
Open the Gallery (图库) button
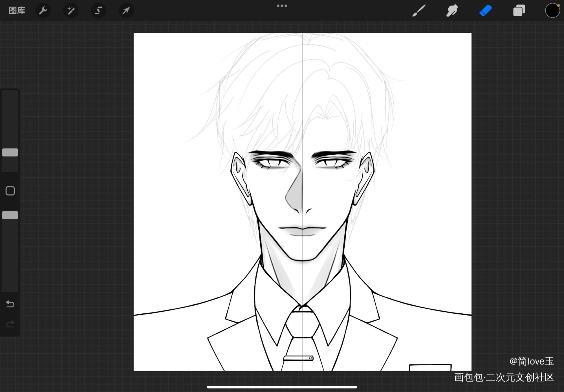click(17, 10)
